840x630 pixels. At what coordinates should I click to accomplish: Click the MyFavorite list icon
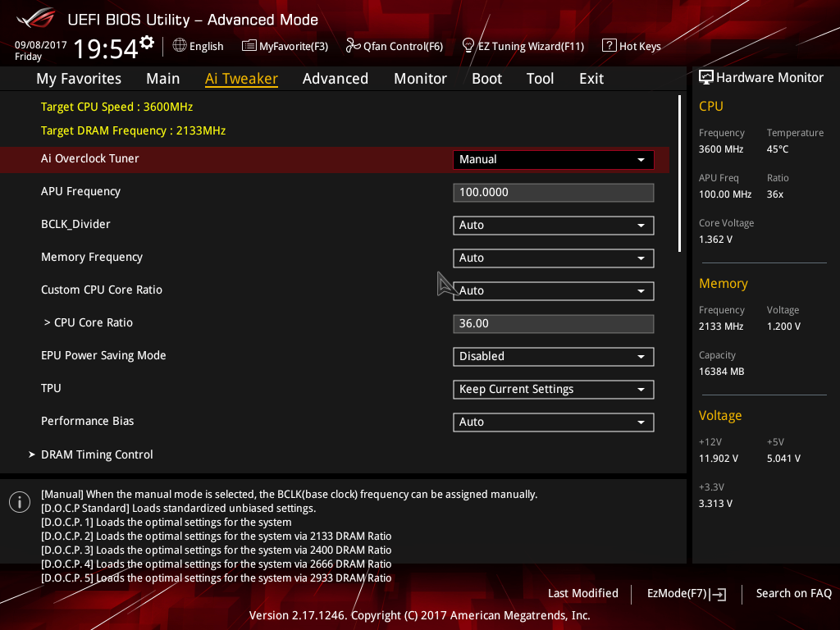[249, 46]
